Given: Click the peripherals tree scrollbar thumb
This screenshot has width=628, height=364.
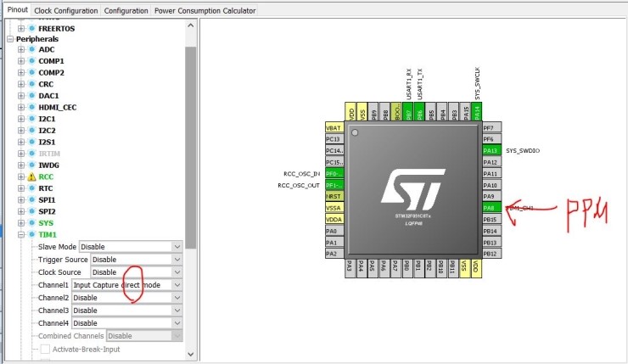Looking at the screenshot, I should (191, 148).
